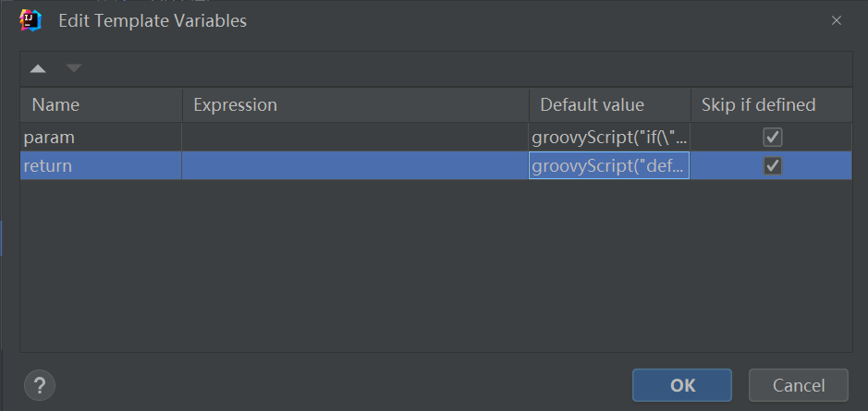Click the Edit Template Variables title text
Screen dimensions: 868x411
153,20
